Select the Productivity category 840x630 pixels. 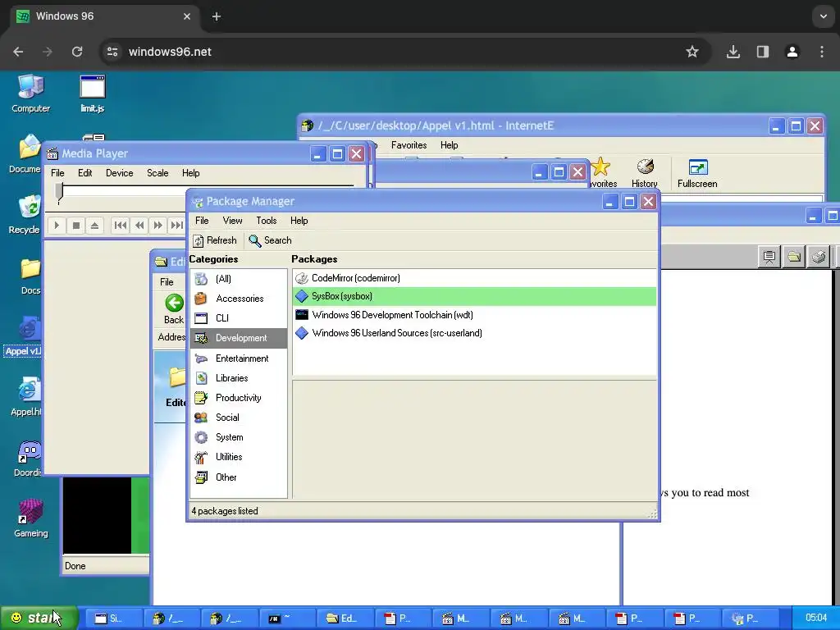[x=239, y=398]
